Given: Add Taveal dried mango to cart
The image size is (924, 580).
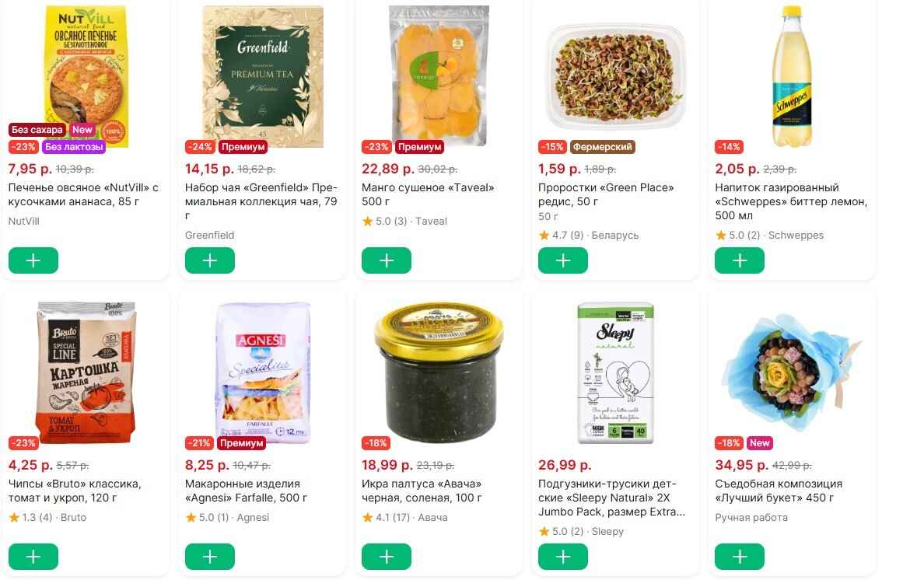Looking at the screenshot, I should (387, 260).
